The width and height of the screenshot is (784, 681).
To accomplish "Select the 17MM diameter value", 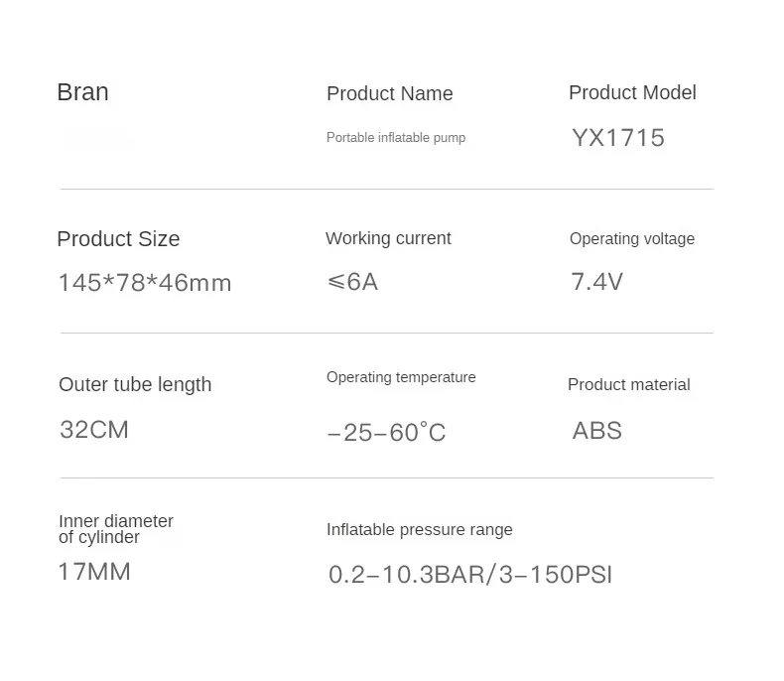I will [94, 572].
